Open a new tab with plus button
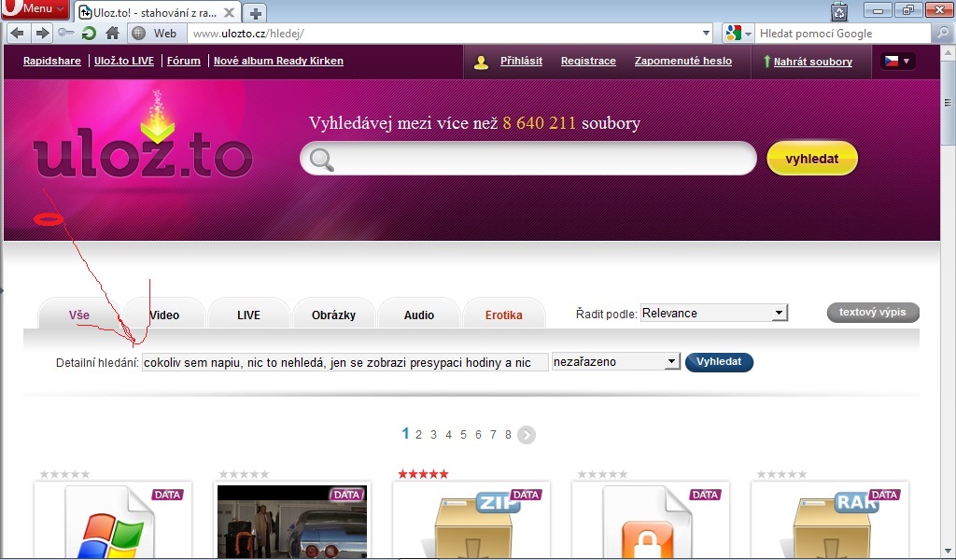The image size is (956, 560). tap(256, 12)
